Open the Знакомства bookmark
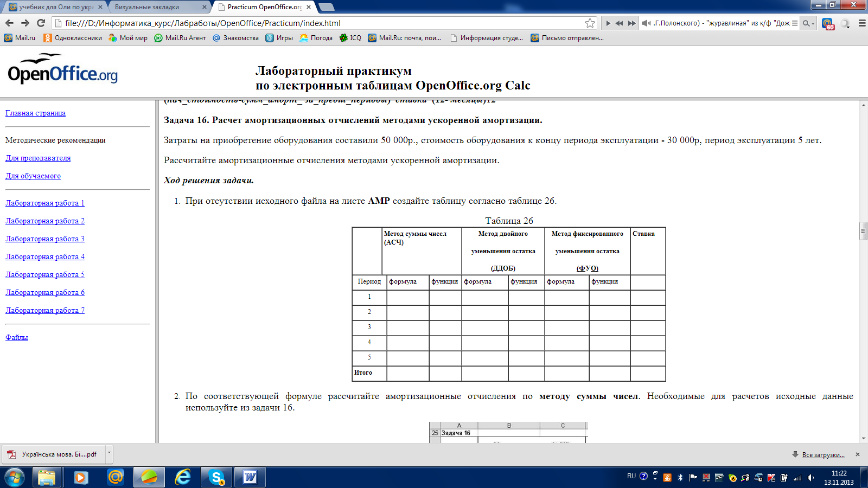 pyautogui.click(x=235, y=38)
